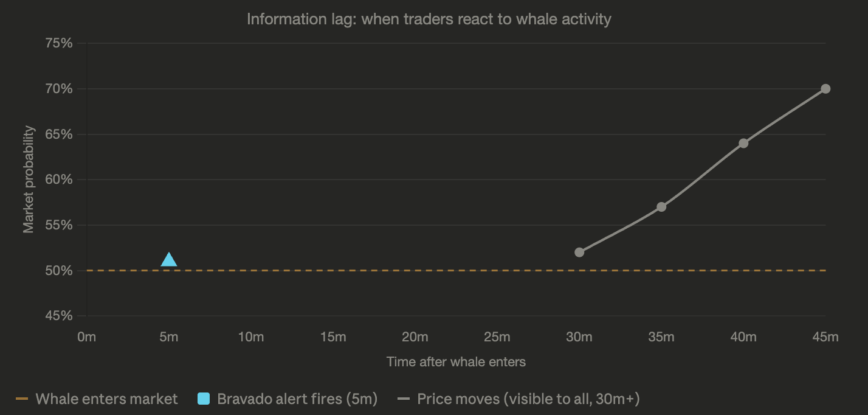Click the '75%' y-axis tick label
868x415 pixels.
60,43
